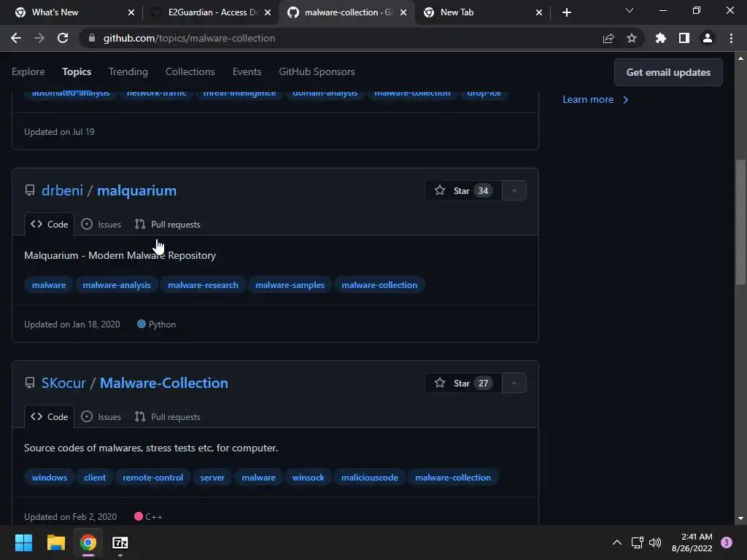Image resolution: width=747 pixels, height=560 pixels.
Task: Open the Explore navigation link
Action: click(28, 71)
